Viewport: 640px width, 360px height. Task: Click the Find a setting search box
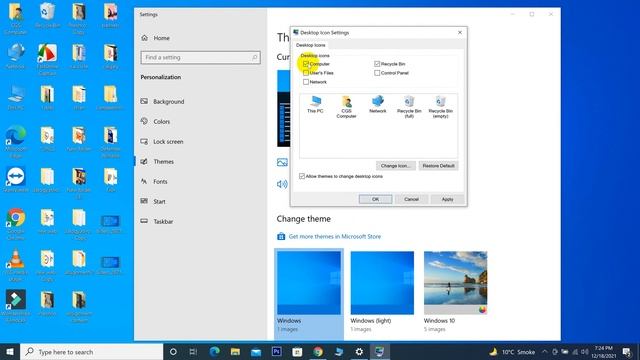(x=200, y=58)
